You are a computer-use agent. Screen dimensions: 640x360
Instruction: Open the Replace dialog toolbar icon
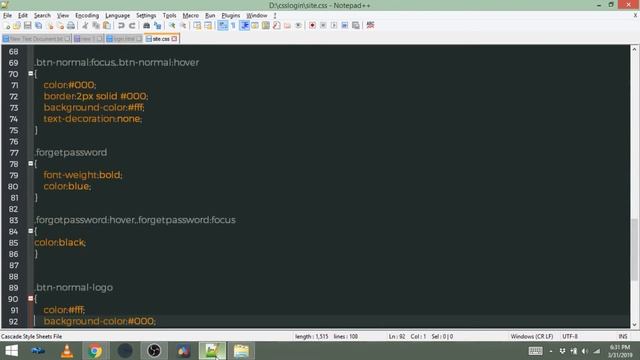(157, 26)
